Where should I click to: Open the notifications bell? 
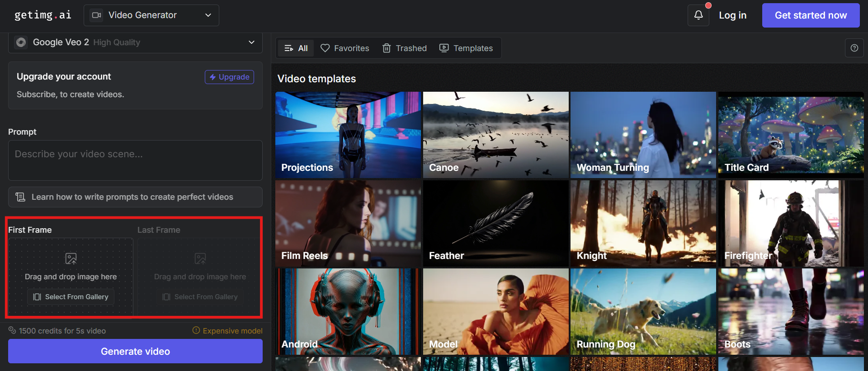point(698,15)
